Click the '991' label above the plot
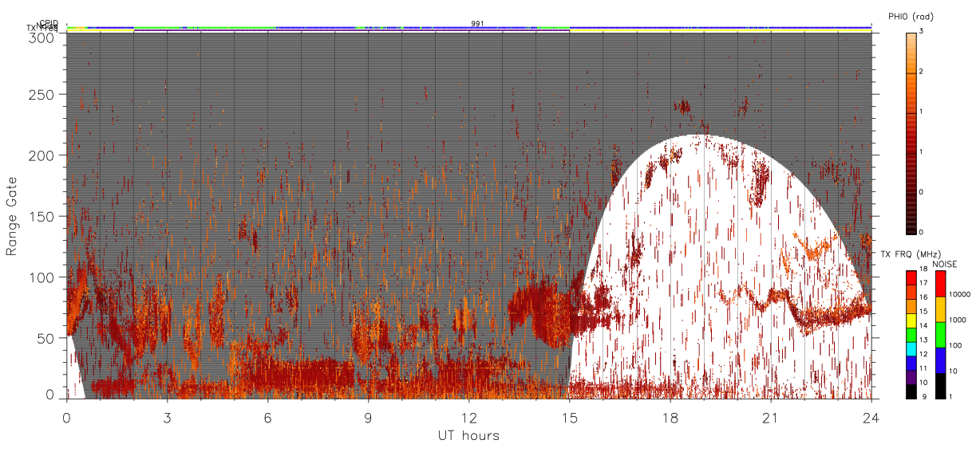Viewport: 980px width, 452px height. (x=477, y=24)
